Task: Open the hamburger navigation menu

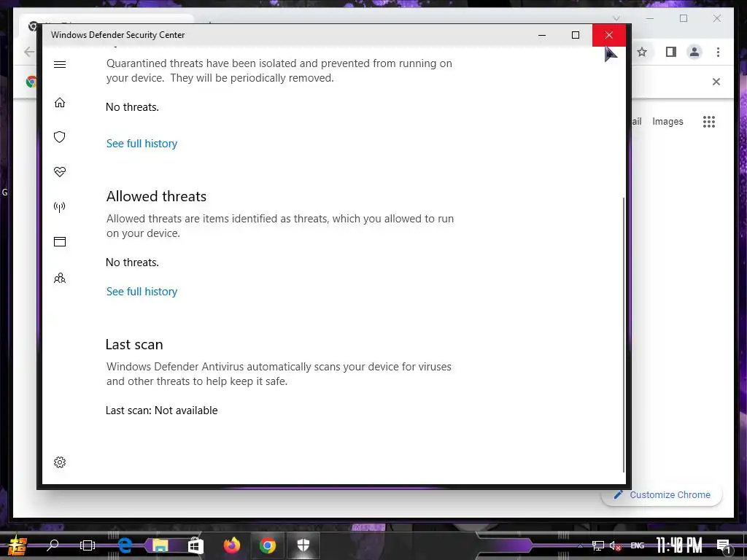Action: (x=60, y=64)
